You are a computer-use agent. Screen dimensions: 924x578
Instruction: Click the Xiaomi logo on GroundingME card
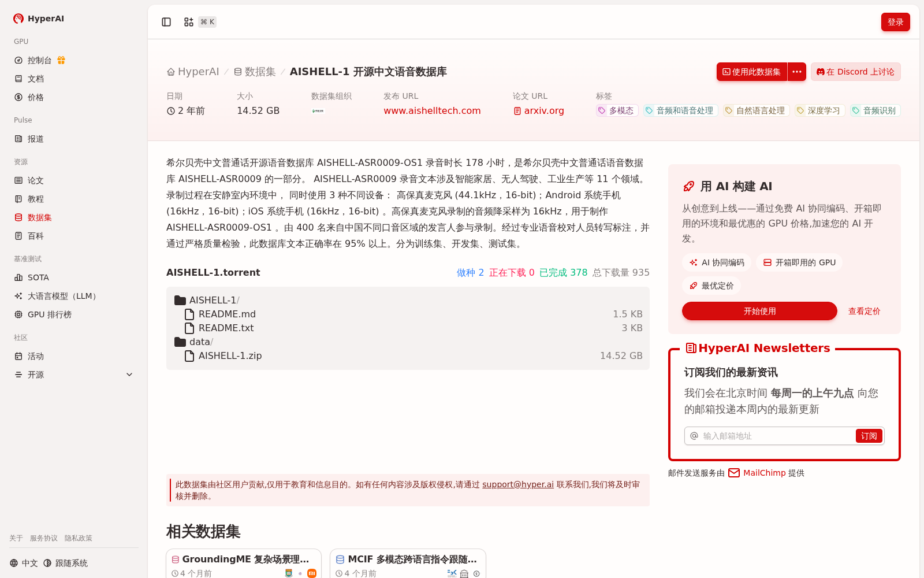tap(312, 573)
